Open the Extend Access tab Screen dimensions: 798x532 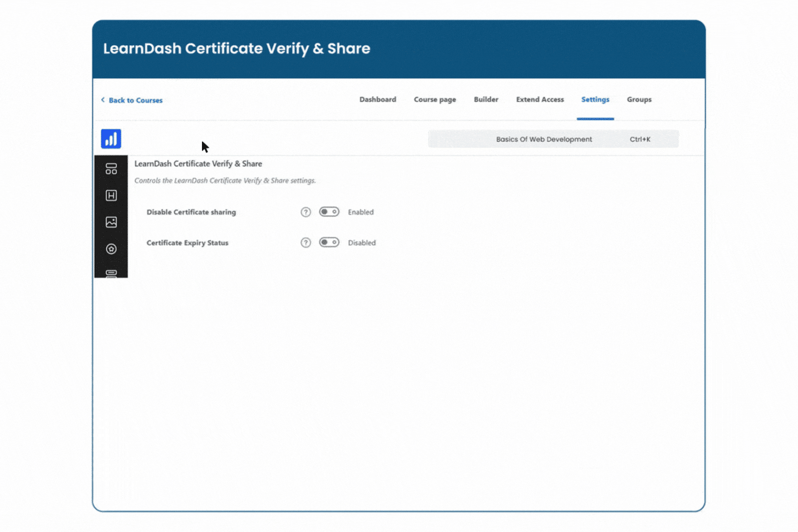tap(540, 99)
